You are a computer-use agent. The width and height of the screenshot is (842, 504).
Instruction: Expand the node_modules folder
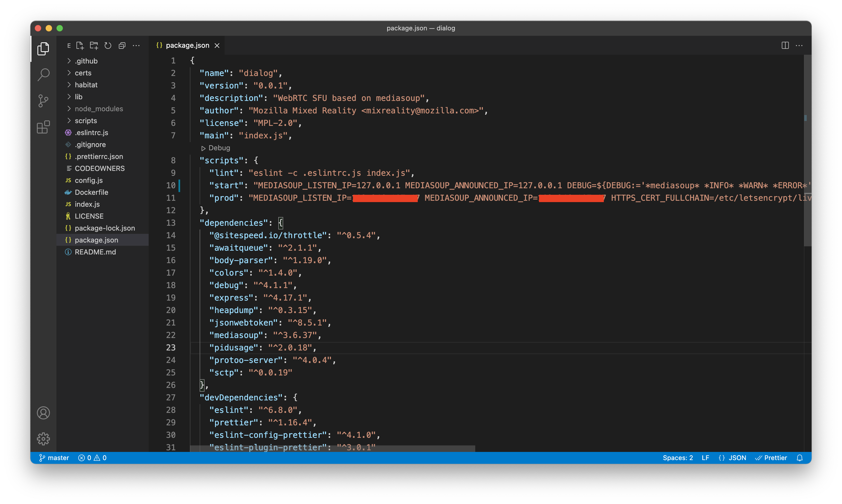click(x=103, y=109)
